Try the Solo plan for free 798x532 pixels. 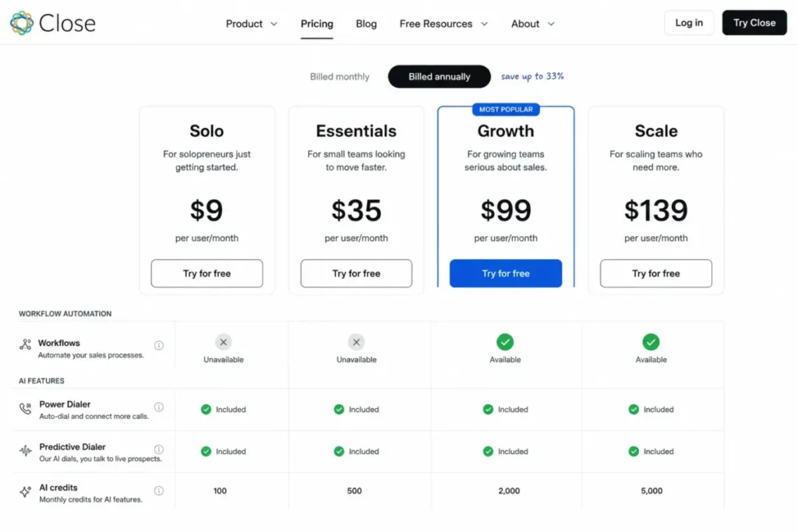(207, 273)
